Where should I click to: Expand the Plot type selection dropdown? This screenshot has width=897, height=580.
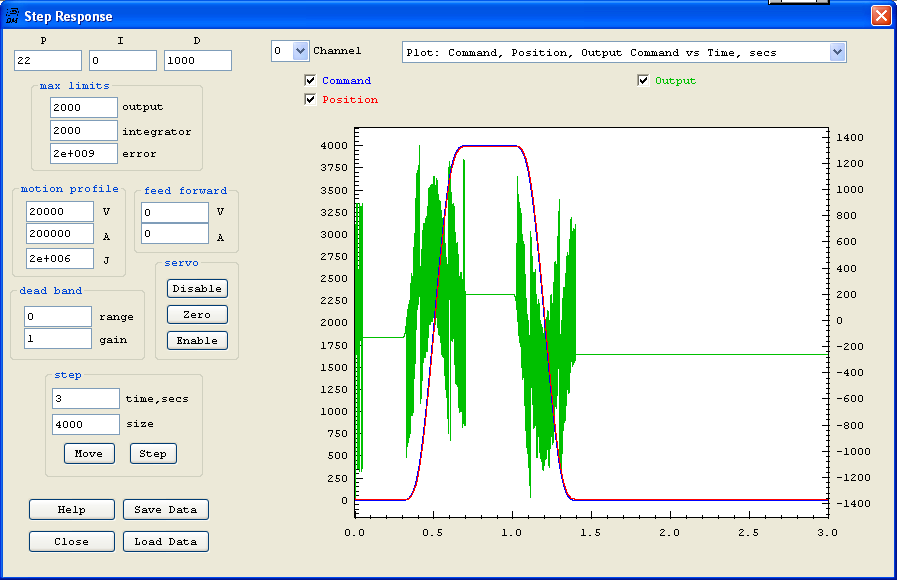(x=837, y=52)
